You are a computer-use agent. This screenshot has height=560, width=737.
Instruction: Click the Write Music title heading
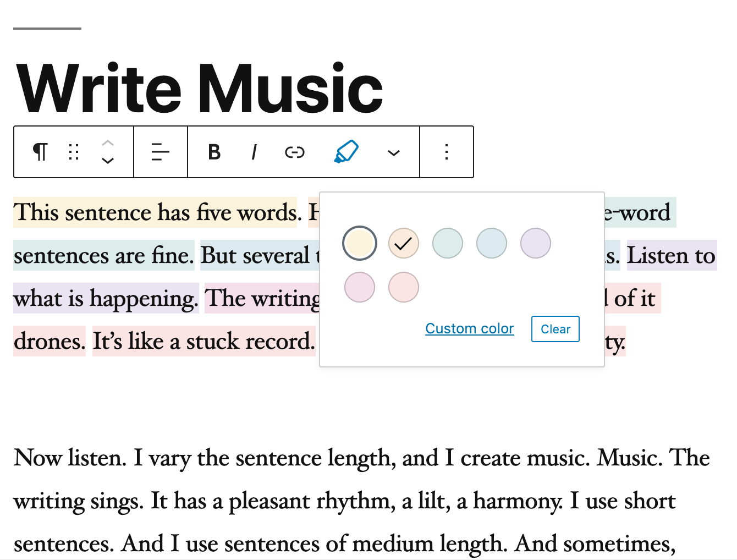200,89
